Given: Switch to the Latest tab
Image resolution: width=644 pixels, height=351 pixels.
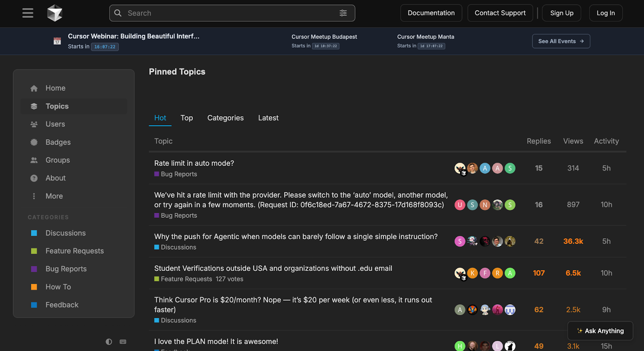Looking at the screenshot, I should tap(268, 118).
